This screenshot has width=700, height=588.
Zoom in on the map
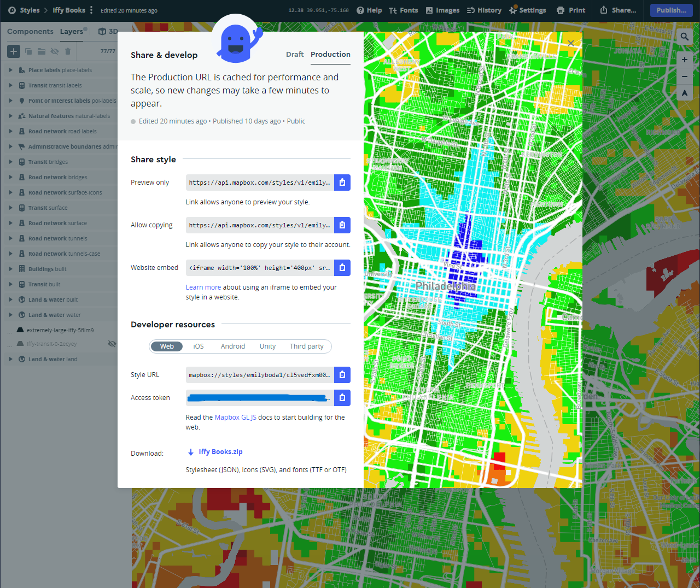pyautogui.click(x=684, y=60)
